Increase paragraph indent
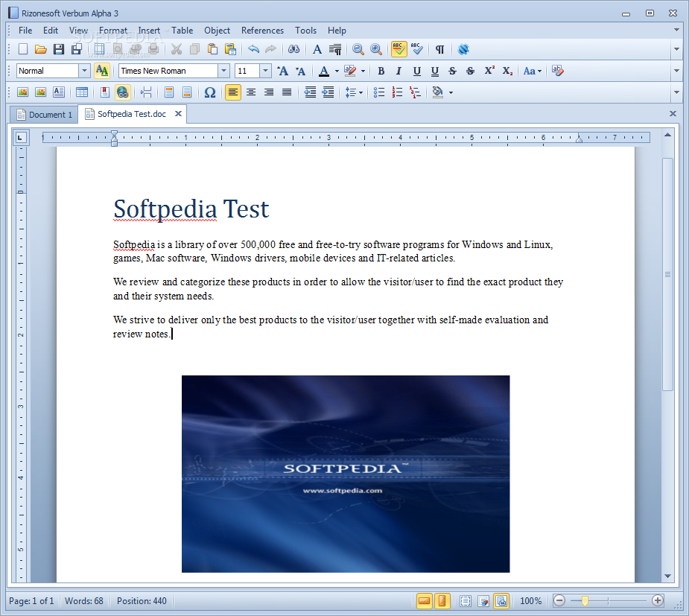 coord(328,92)
